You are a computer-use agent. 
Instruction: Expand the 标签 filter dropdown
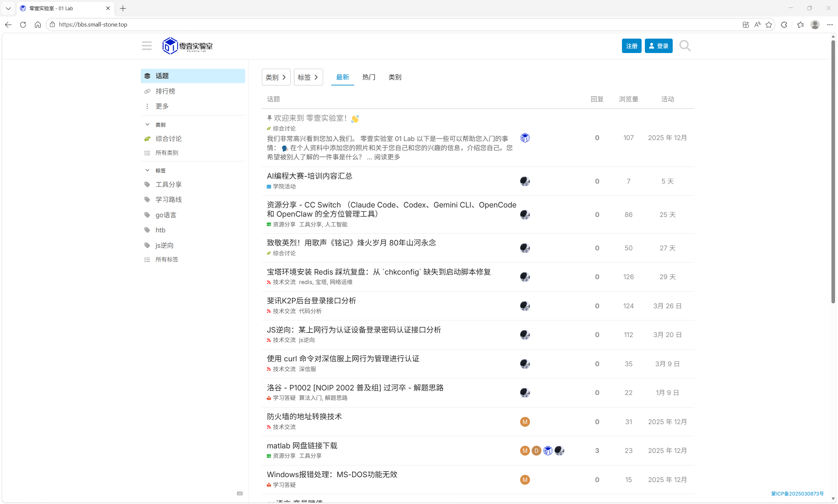click(308, 77)
